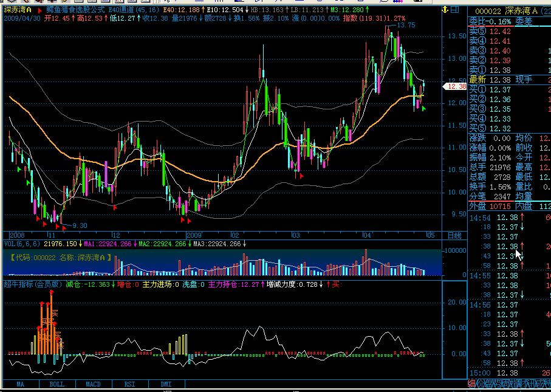This screenshot has height=392, width=551.
Task: Open the red 细 tab under the tick list
Action: (x=471, y=383)
